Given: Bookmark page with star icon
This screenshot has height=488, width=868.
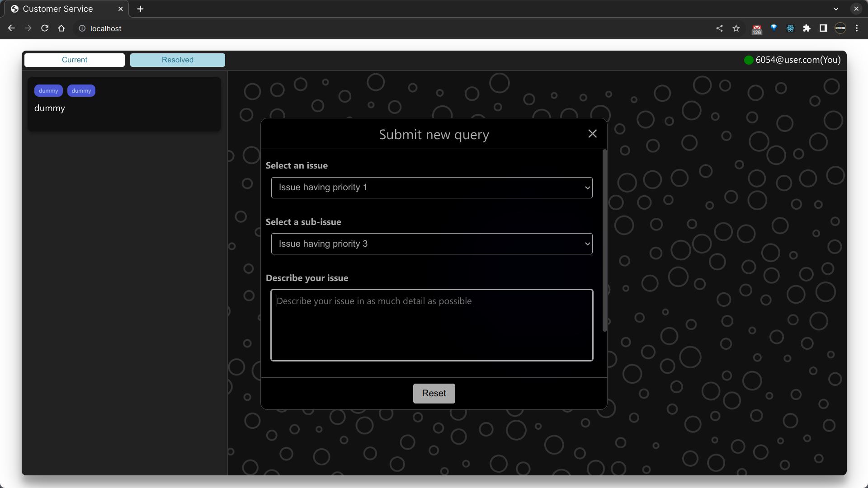Looking at the screenshot, I should [x=736, y=28].
